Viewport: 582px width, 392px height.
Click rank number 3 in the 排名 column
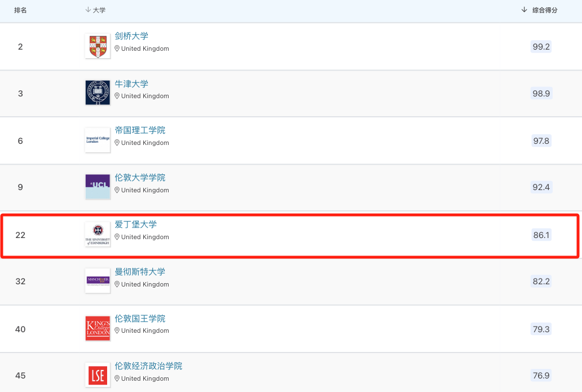[x=20, y=94]
